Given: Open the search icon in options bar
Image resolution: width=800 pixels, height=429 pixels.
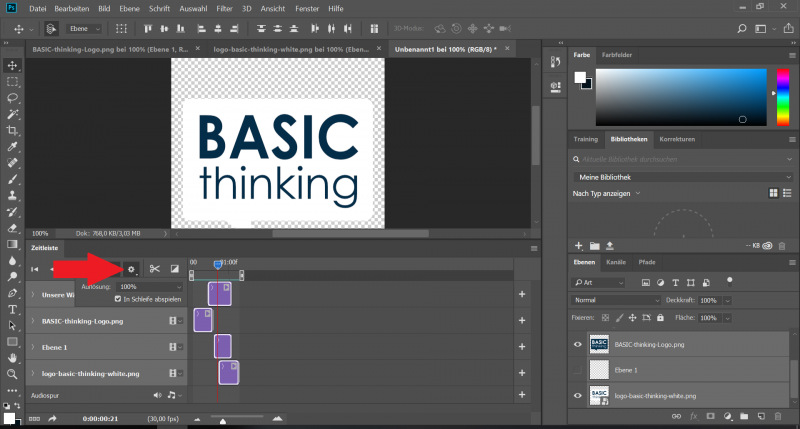Looking at the screenshot, I should tap(742, 29).
